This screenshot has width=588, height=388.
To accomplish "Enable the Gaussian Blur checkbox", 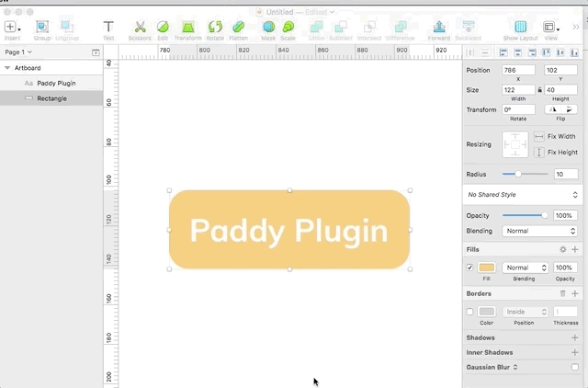I will tap(575, 367).
